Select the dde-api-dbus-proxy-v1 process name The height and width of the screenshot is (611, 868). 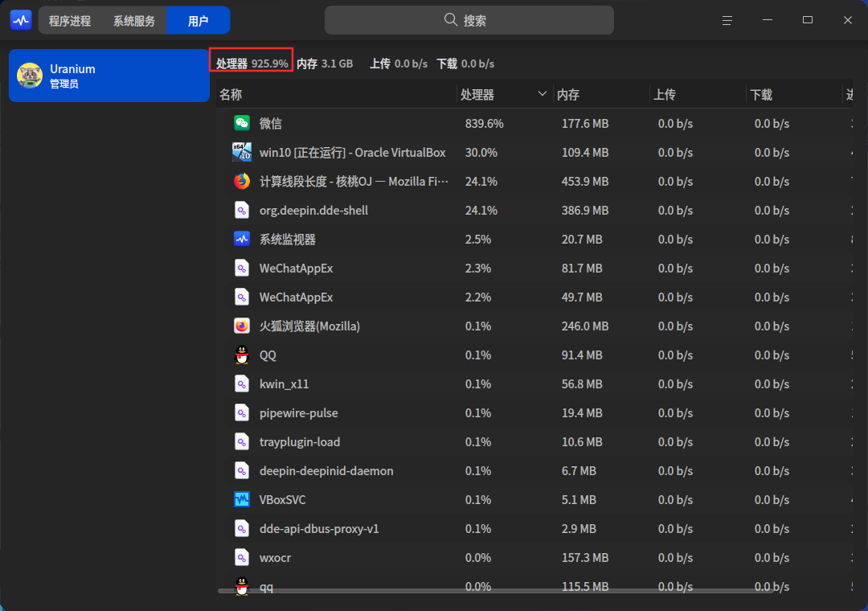319,528
